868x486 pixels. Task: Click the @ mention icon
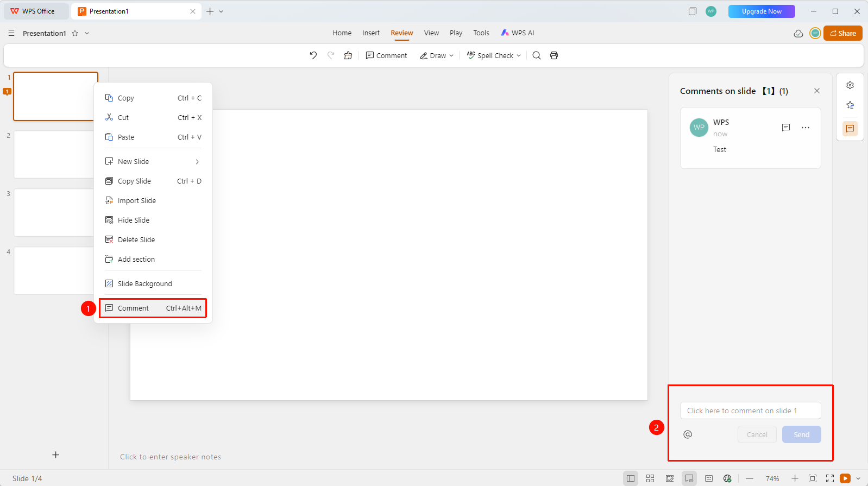tap(688, 434)
